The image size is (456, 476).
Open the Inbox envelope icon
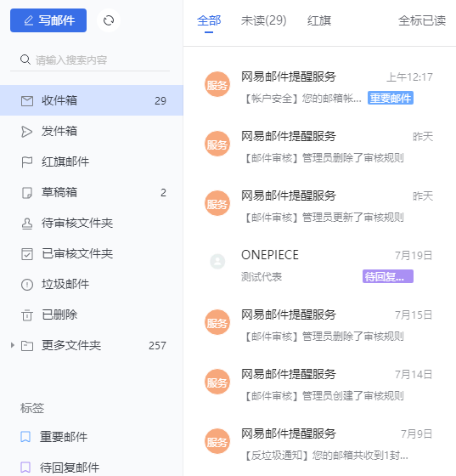(x=27, y=101)
